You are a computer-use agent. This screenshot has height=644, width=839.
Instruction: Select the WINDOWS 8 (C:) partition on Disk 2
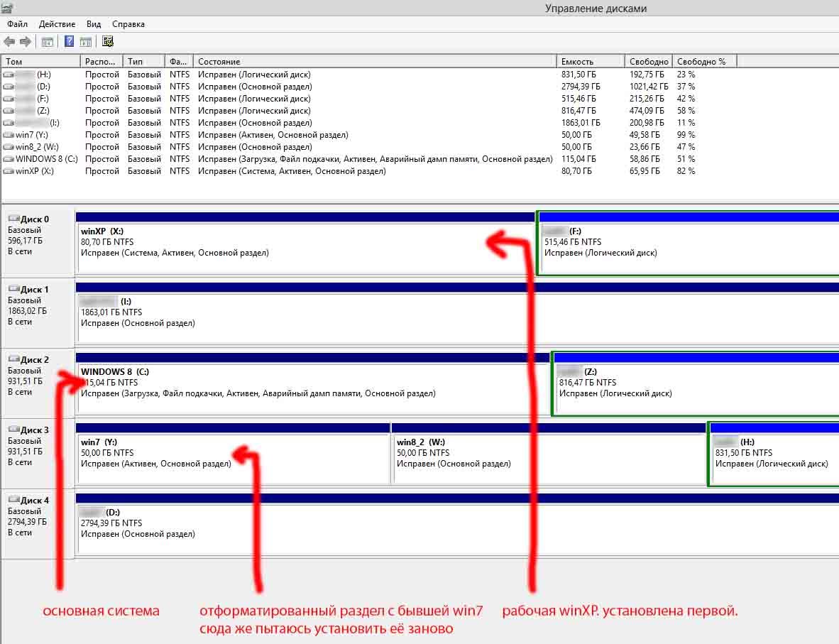coord(313,384)
